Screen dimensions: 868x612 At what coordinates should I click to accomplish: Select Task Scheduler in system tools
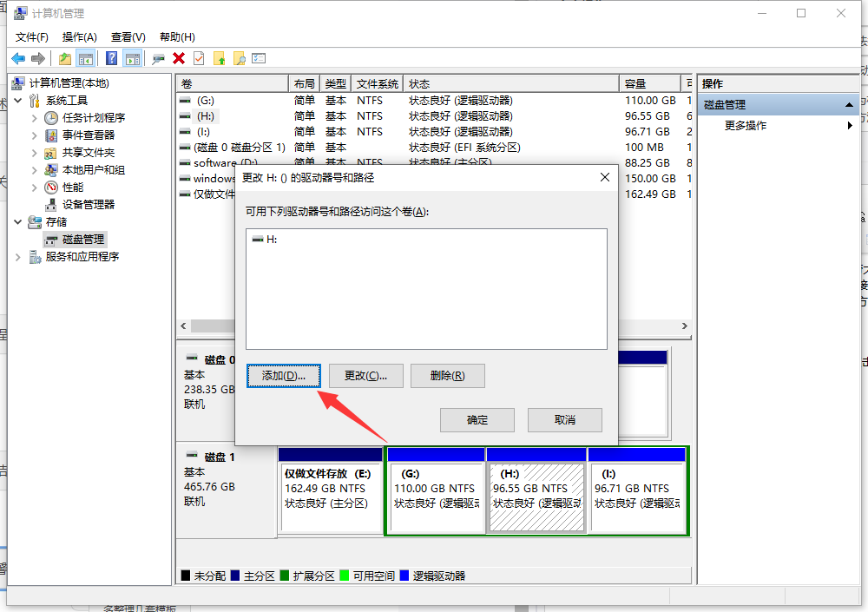pos(94,118)
